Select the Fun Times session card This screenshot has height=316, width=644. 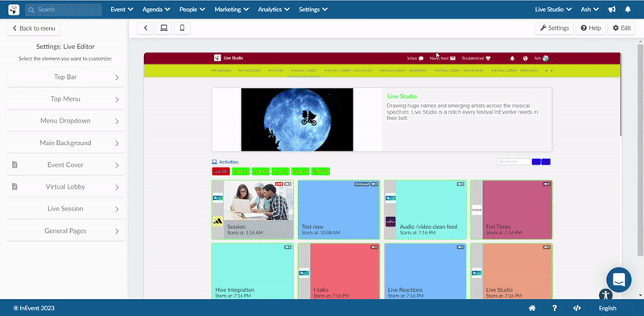(511, 210)
